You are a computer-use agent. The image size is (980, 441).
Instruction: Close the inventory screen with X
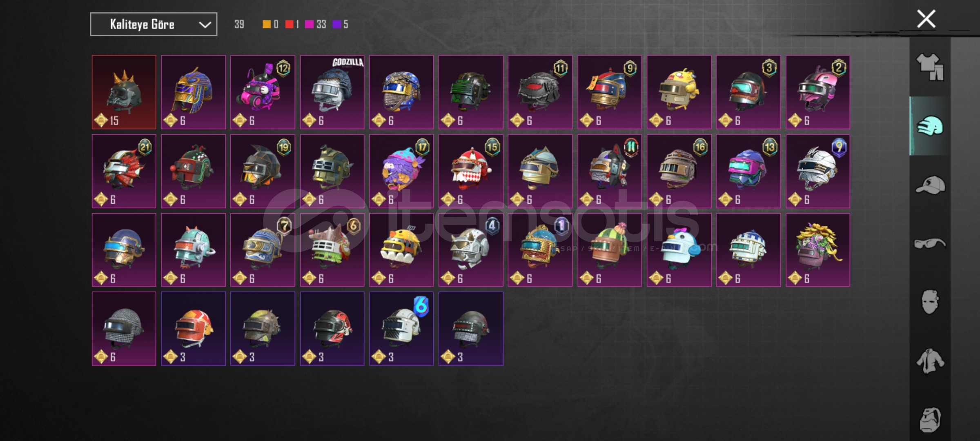(926, 19)
